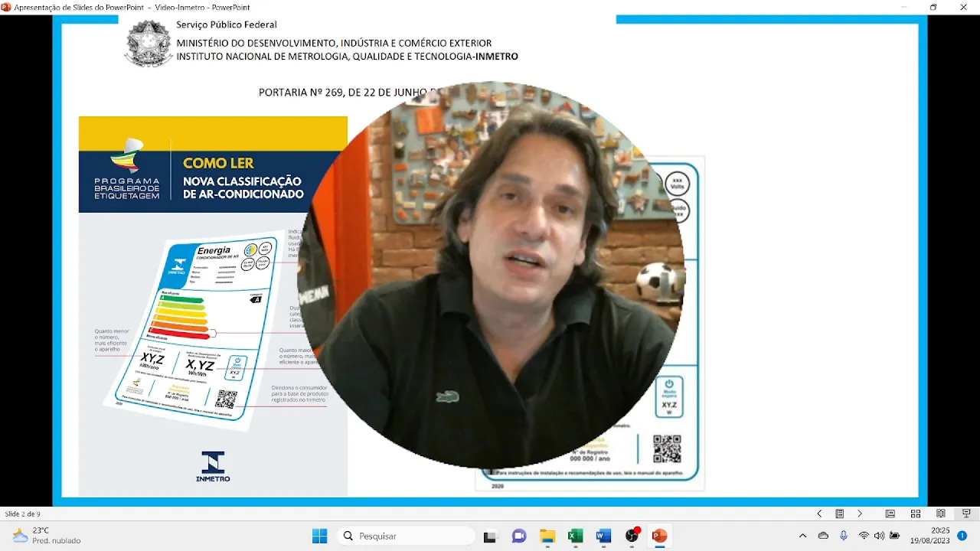Open the weather widget 23°C Pred. nublado
Image resolution: width=980 pixels, height=551 pixels.
point(46,536)
